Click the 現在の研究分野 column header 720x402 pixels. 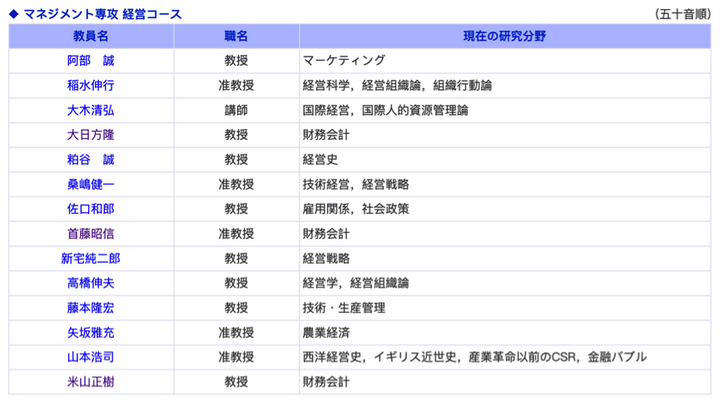pos(505,36)
